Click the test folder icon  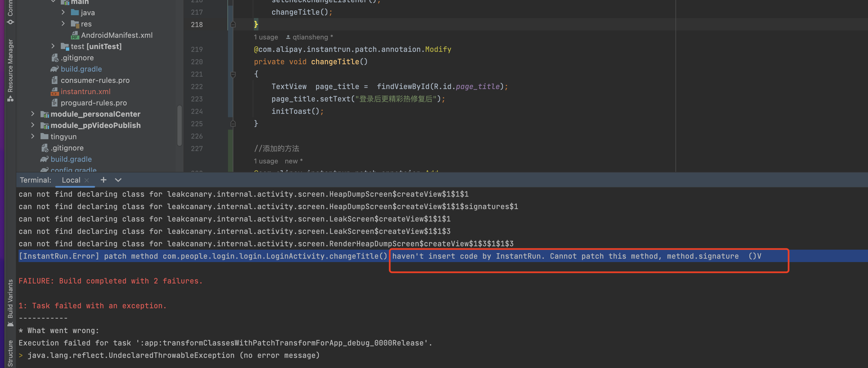tap(65, 46)
